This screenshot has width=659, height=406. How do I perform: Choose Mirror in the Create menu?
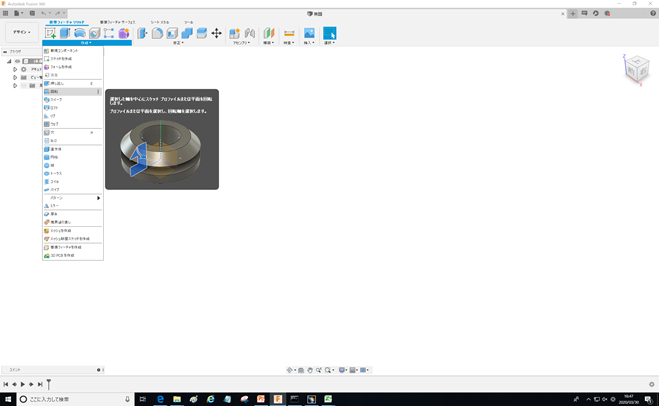pyautogui.click(x=73, y=206)
